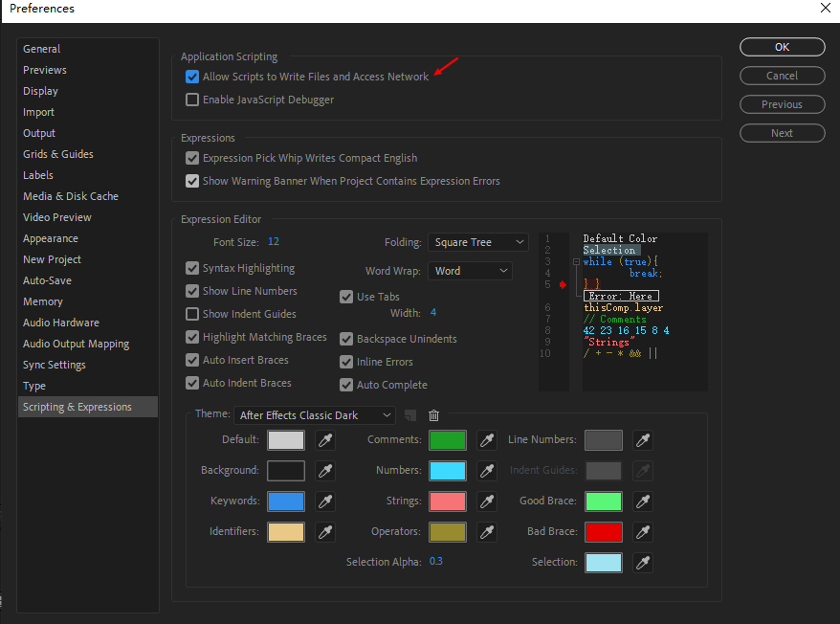This screenshot has width=840, height=624.
Task: Disable Allow Scripts to Write Files and Access Network
Action: [191, 77]
